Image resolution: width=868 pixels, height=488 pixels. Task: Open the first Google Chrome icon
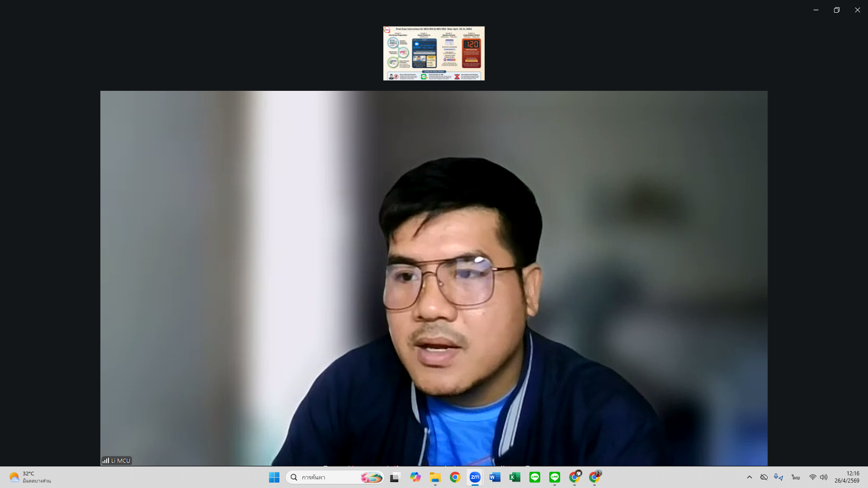click(455, 477)
